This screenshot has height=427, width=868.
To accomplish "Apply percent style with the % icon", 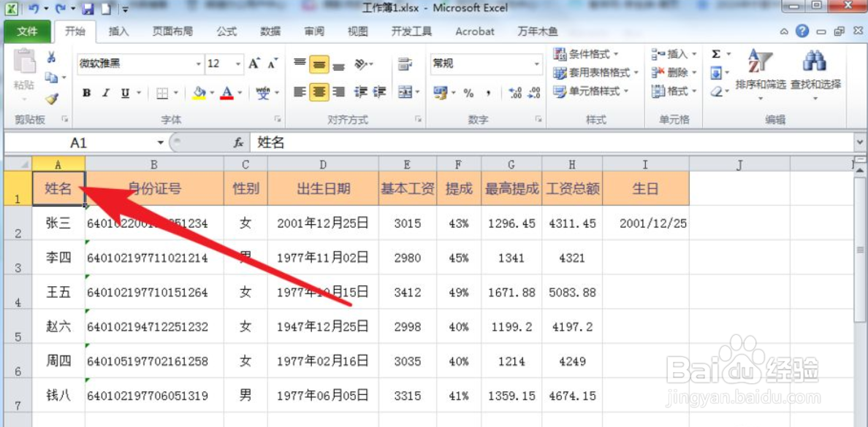I will [x=468, y=92].
